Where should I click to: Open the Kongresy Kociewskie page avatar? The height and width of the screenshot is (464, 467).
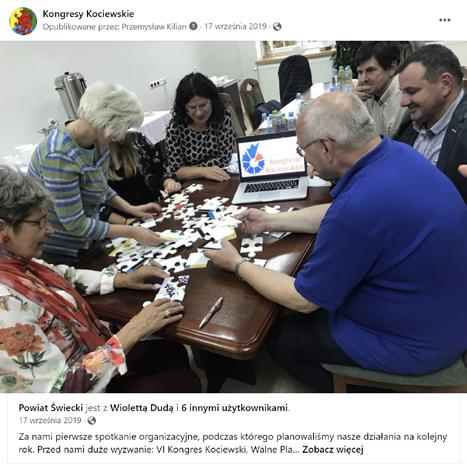point(23,21)
